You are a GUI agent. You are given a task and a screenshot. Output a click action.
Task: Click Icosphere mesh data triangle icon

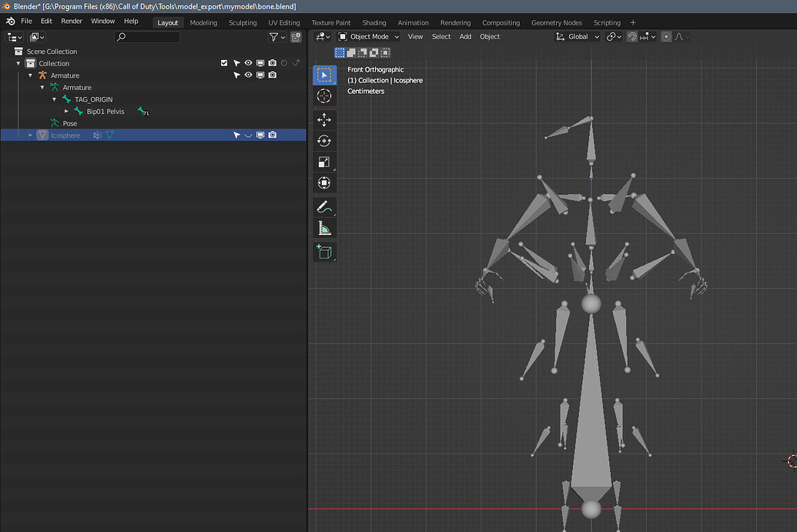pos(110,136)
